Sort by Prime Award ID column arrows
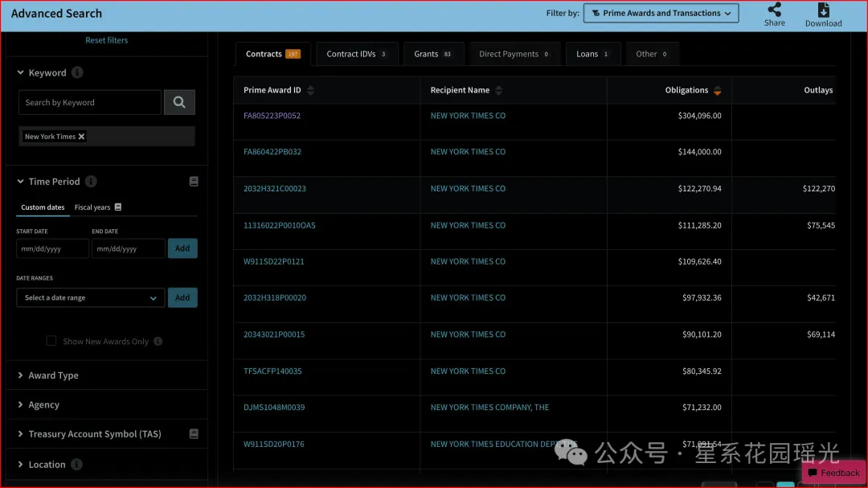Screen dimensions: 868x488 point(310,91)
